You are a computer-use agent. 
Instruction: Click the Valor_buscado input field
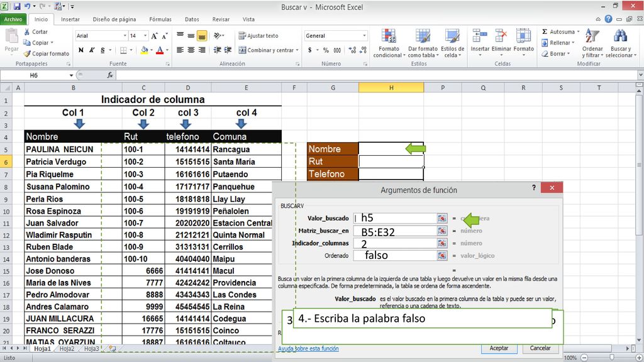click(x=395, y=218)
